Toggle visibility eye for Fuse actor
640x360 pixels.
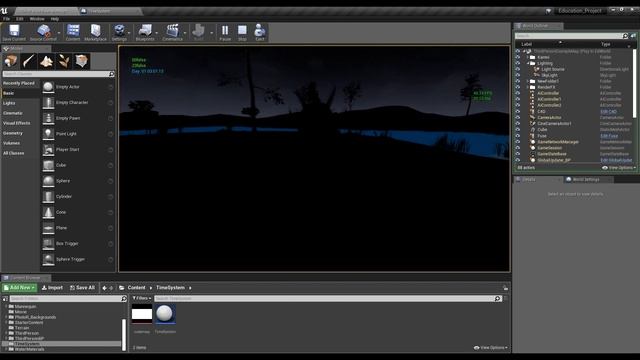coord(518,136)
